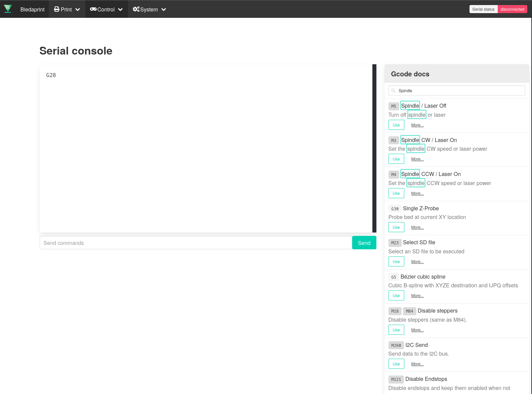This screenshot has width=532, height=394.
Task: Click the serial console dark scrollbar
Action: point(374,148)
